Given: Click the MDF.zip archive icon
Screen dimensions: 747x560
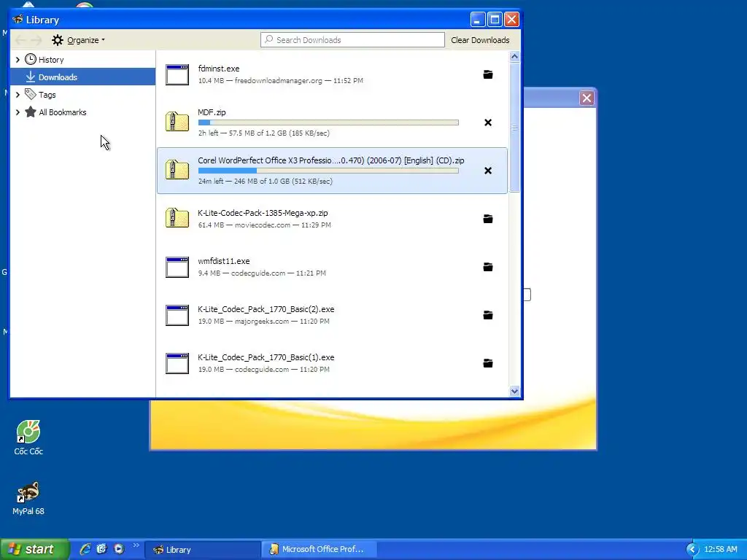Looking at the screenshot, I should [x=177, y=122].
